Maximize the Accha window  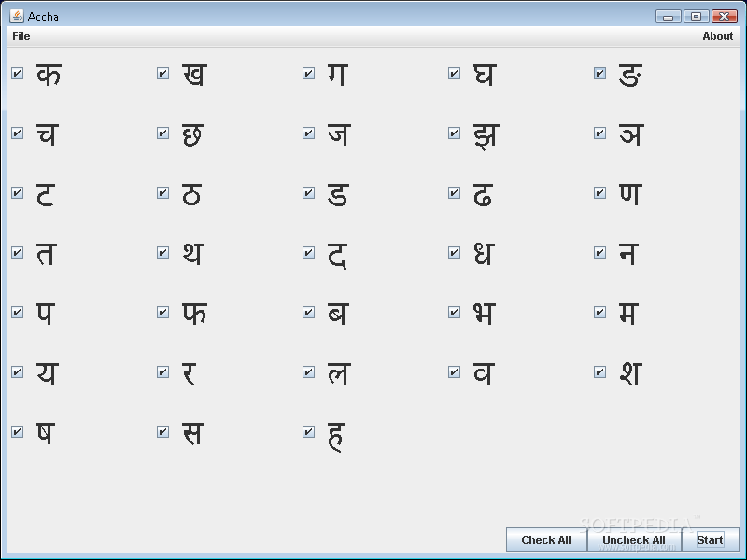point(696,17)
